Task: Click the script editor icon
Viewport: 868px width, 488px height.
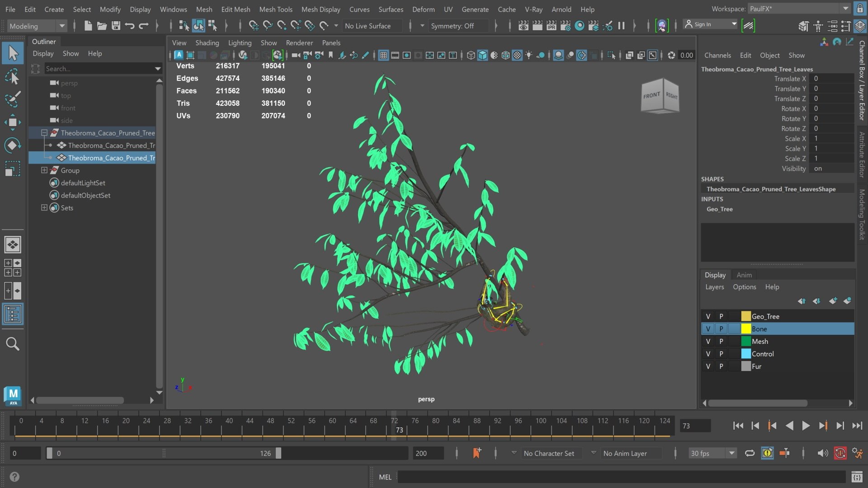Action: click(x=857, y=477)
